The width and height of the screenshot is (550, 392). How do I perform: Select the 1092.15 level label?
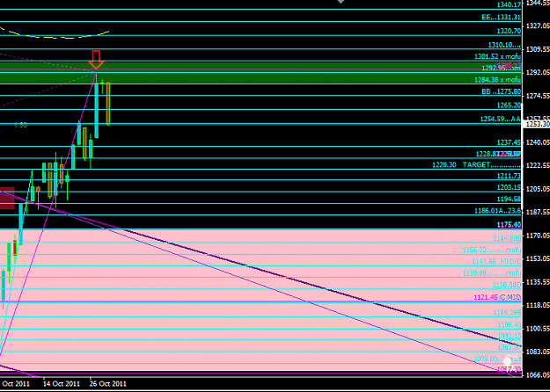tap(509, 336)
